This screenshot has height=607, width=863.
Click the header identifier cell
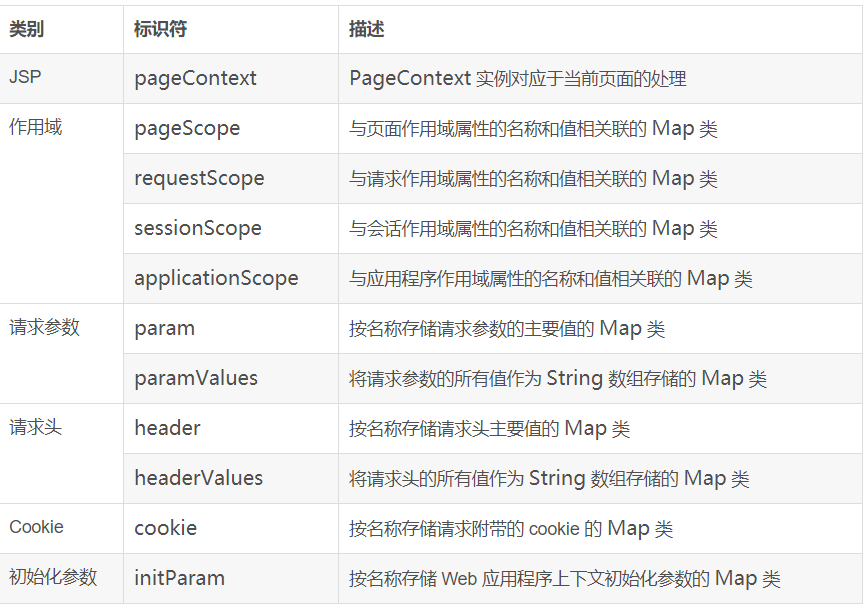167,428
